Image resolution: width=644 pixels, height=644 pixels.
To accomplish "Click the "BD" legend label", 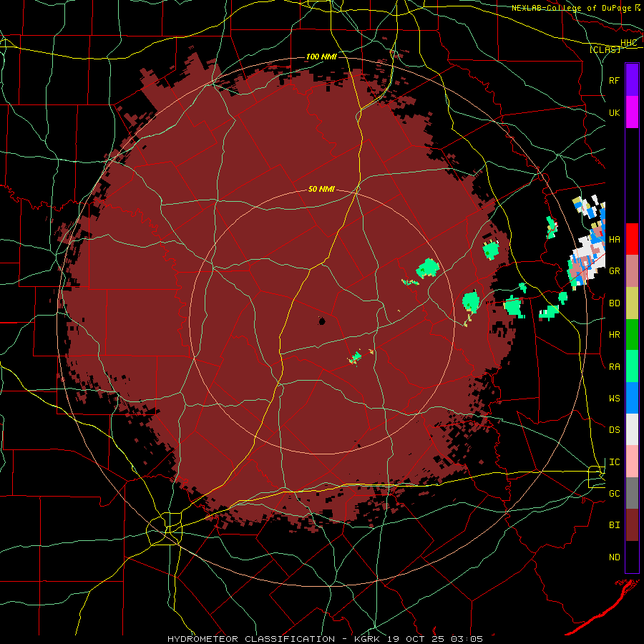I will tap(615, 303).
